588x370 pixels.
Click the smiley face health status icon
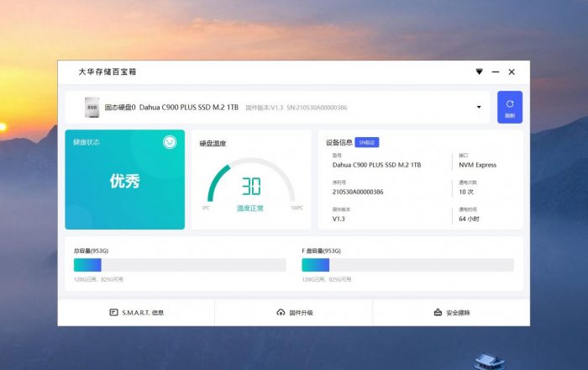(170, 142)
